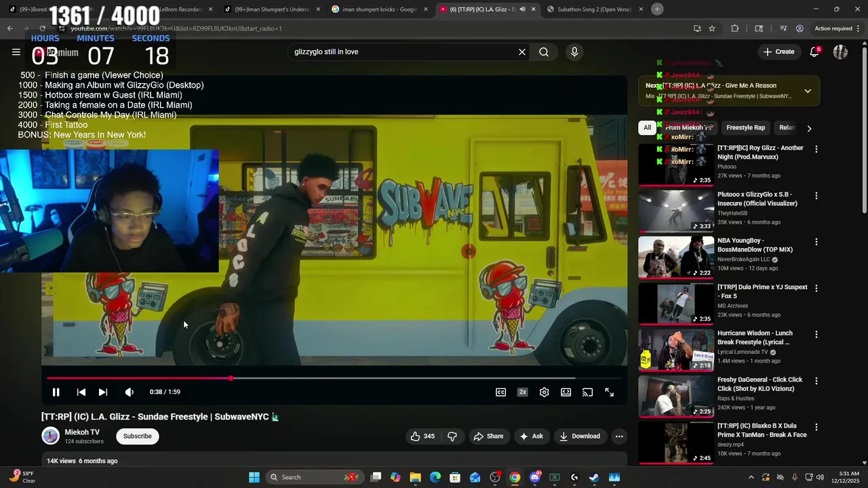Go to the previous video in the player

click(81, 392)
